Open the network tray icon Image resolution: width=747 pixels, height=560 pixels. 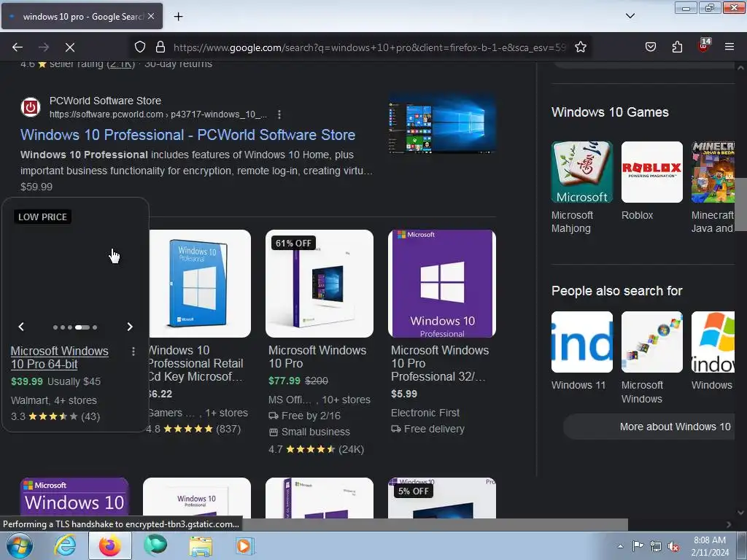click(x=656, y=546)
